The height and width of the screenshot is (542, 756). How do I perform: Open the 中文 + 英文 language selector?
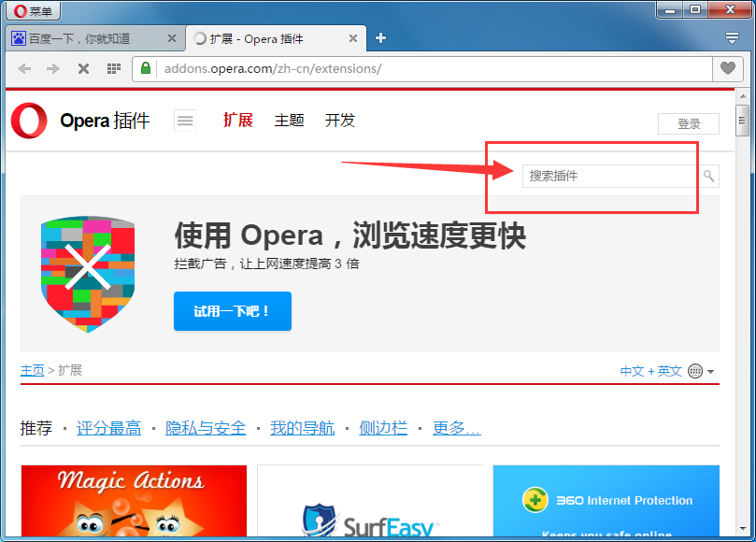pos(651,371)
